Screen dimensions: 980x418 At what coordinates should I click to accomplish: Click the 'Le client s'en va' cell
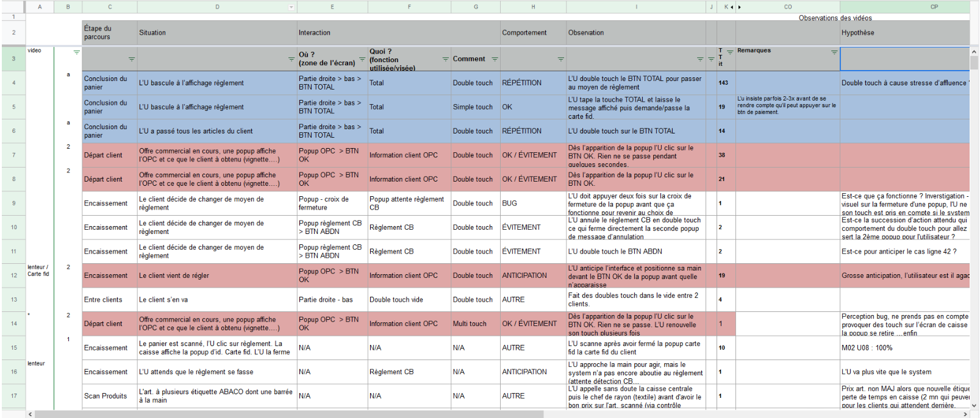click(x=217, y=299)
